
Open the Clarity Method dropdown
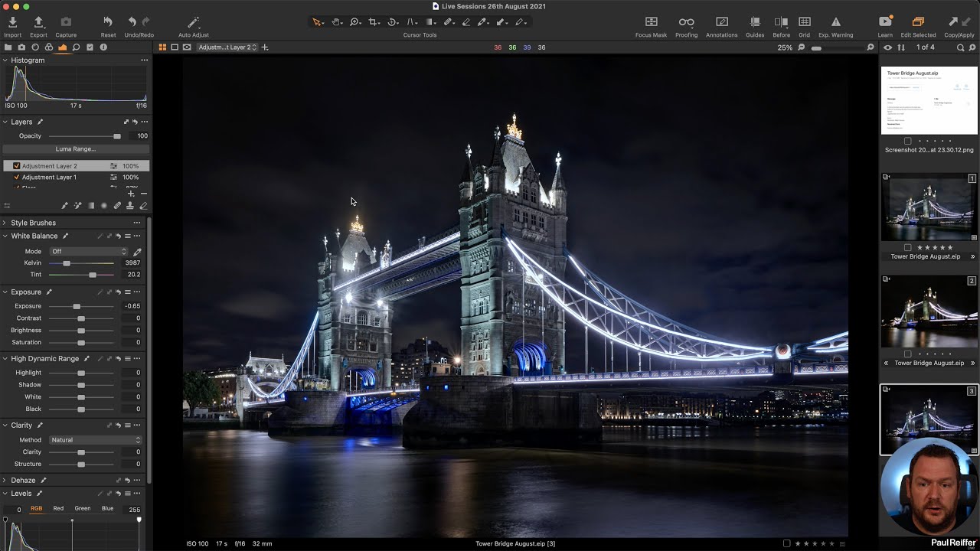click(96, 440)
